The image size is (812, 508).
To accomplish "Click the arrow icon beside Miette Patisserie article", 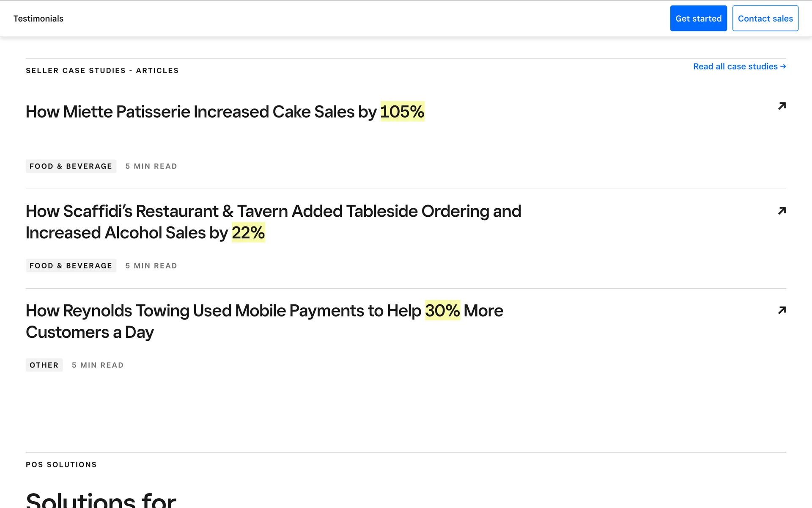I will (782, 106).
